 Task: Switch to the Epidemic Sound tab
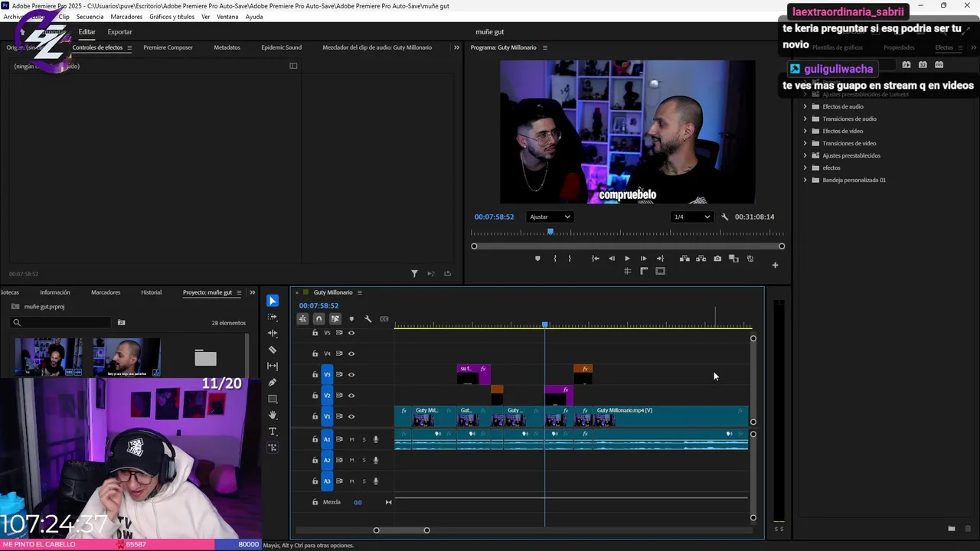(x=281, y=47)
